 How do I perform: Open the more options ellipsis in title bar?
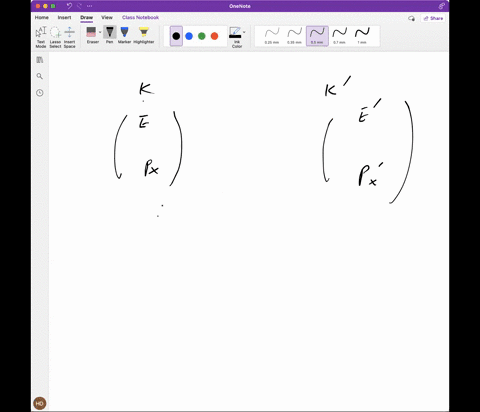[89, 6]
